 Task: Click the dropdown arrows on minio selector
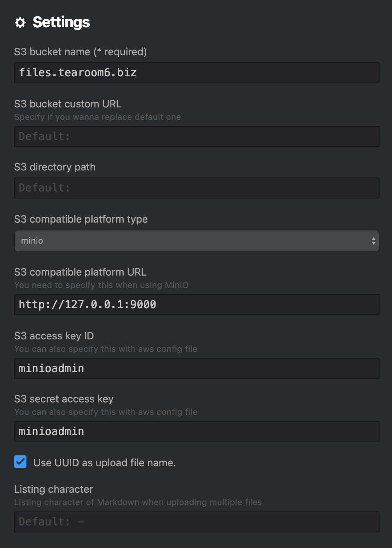pyautogui.click(x=373, y=241)
